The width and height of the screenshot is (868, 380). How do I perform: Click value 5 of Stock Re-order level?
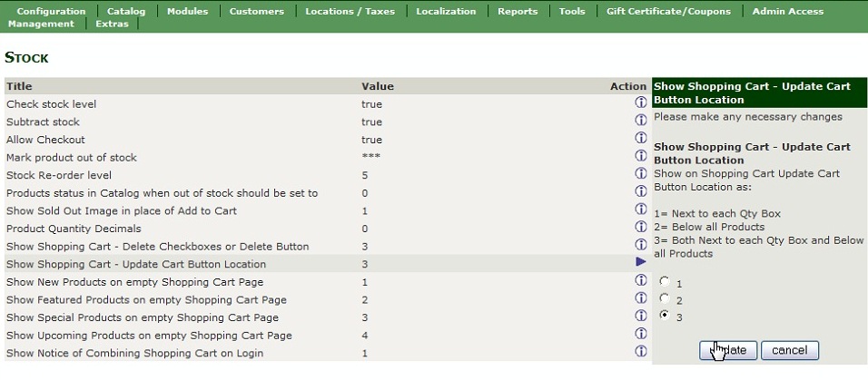365,175
